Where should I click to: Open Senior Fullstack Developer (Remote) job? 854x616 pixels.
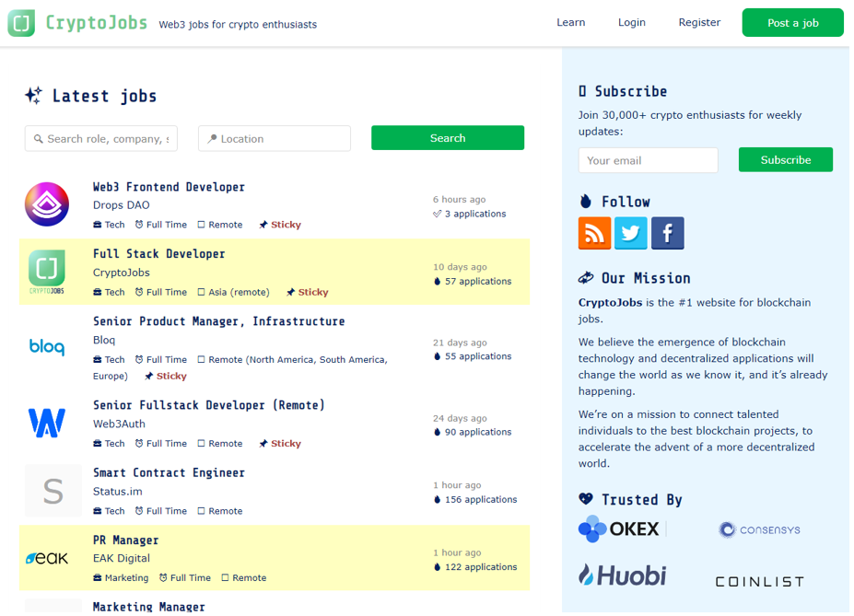(x=208, y=405)
